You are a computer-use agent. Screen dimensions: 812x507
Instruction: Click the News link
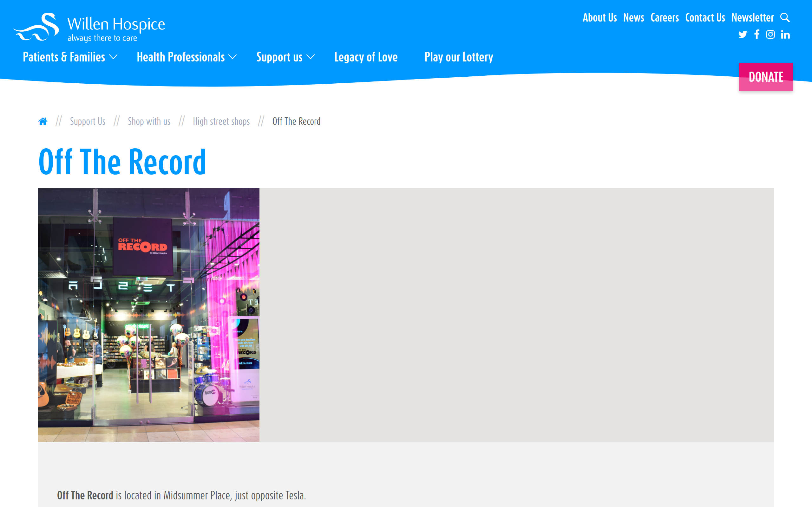(634, 17)
